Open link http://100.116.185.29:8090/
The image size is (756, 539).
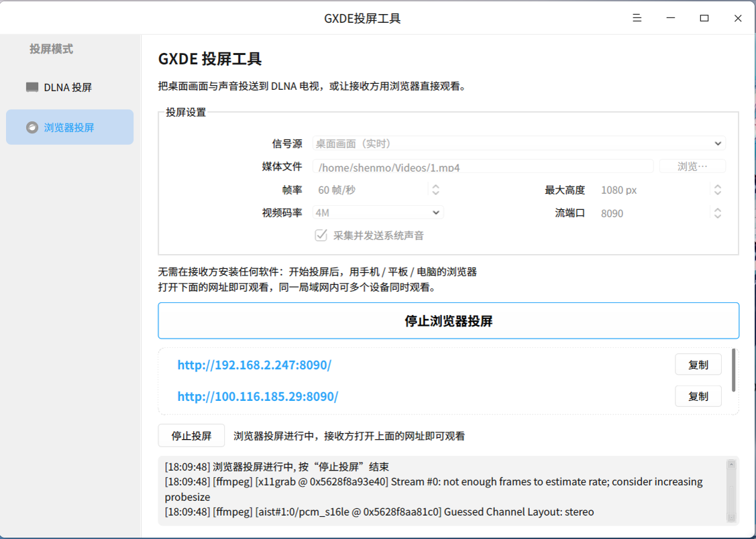click(x=258, y=396)
